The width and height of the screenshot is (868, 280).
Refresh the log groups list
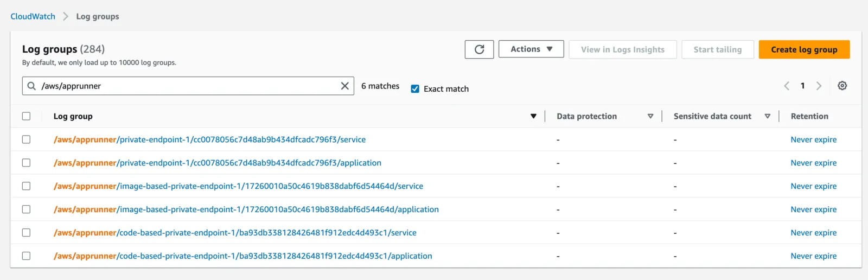pyautogui.click(x=479, y=49)
